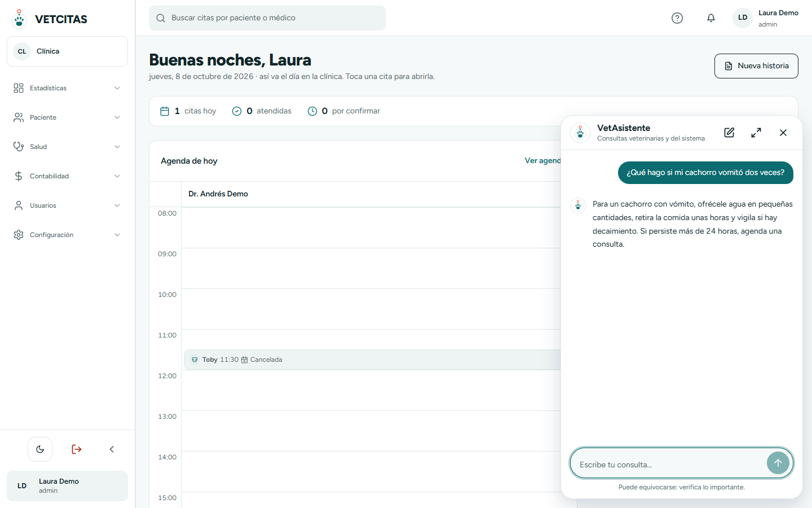Image resolution: width=812 pixels, height=508 pixels.
Task: Open the Salud menu item
Action: click(x=67, y=147)
